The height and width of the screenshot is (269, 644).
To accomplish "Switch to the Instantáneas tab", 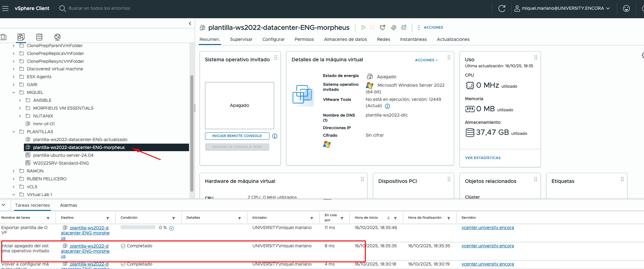I will click(x=413, y=39).
